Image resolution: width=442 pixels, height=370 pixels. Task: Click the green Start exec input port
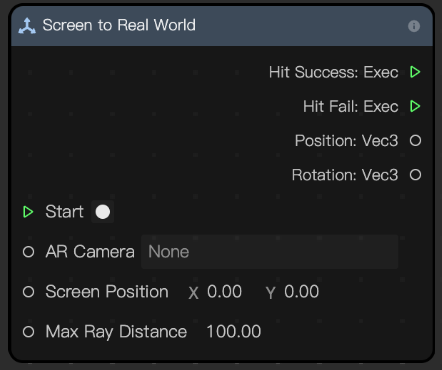click(28, 212)
